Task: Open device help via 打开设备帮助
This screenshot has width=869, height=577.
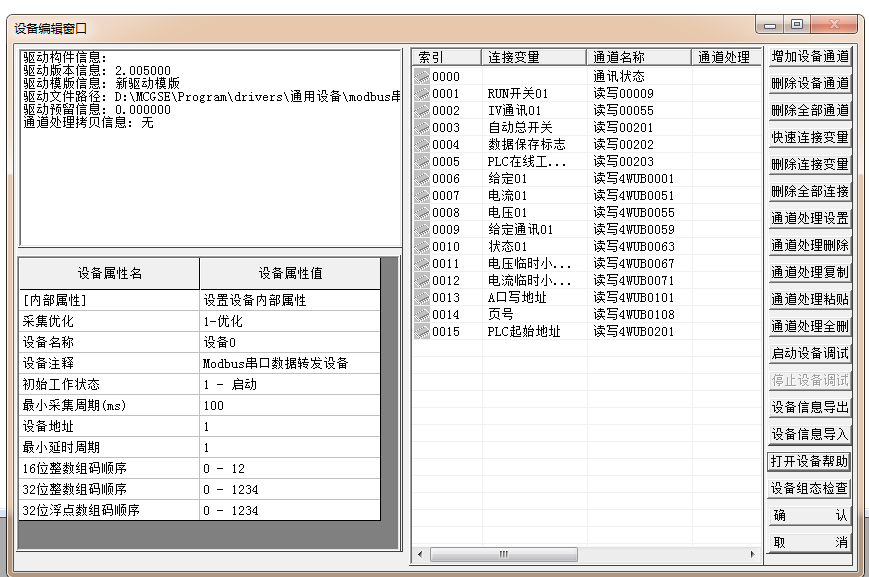Action: [809, 461]
